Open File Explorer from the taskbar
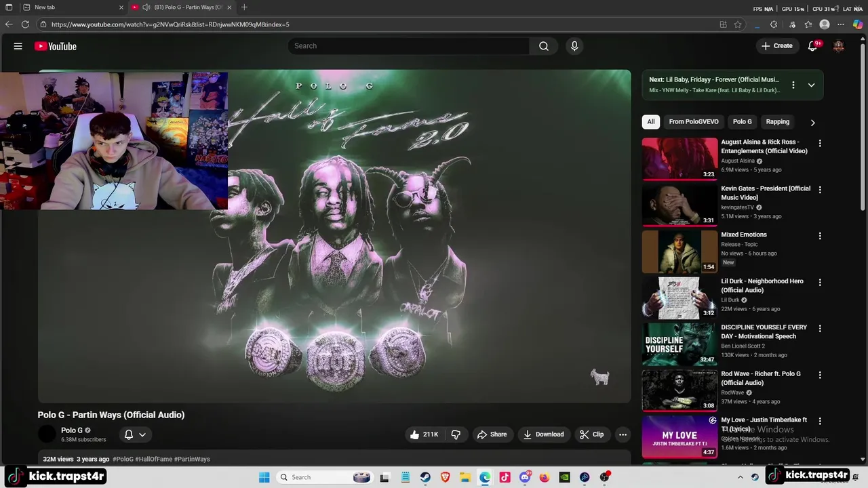868x488 pixels. click(x=465, y=477)
